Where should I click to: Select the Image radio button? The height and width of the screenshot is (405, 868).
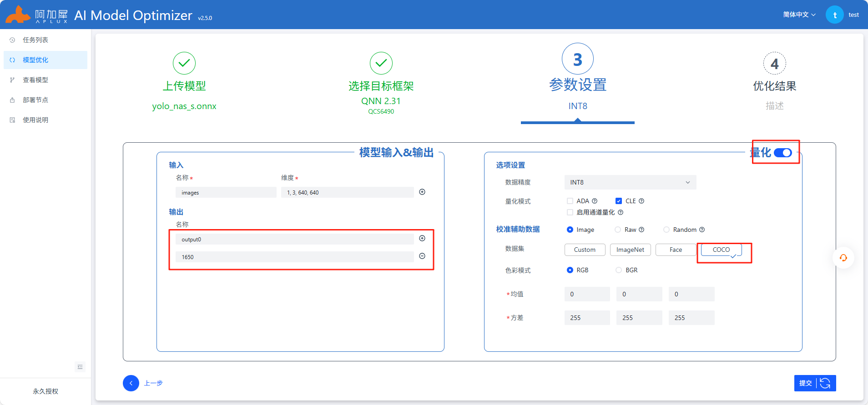point(570,230)
